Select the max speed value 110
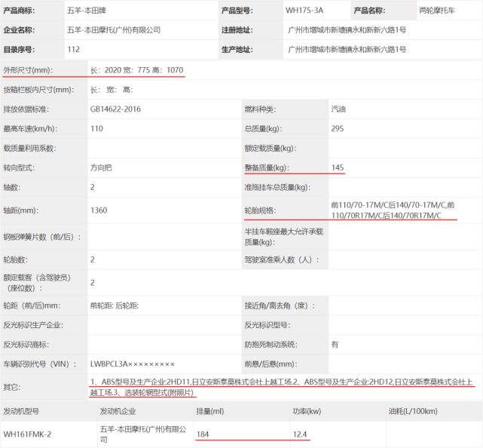This screenshot has height=448, width=483. coord(96,128)
